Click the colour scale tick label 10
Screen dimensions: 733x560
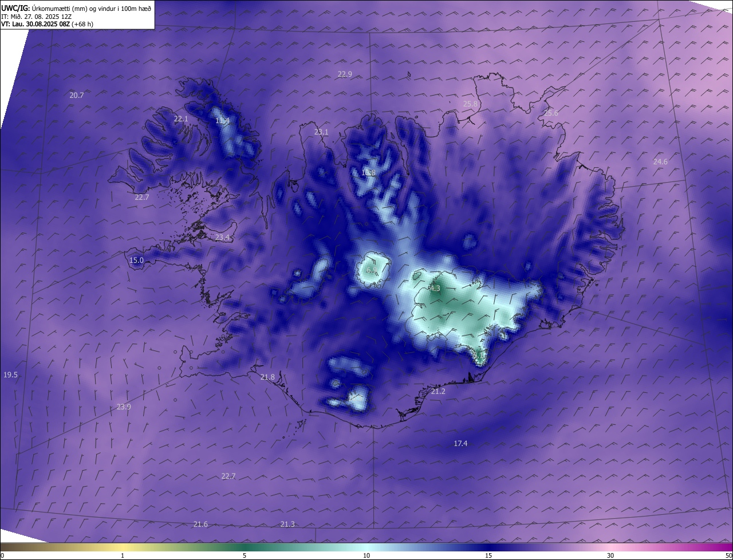(x=366, y=555)
